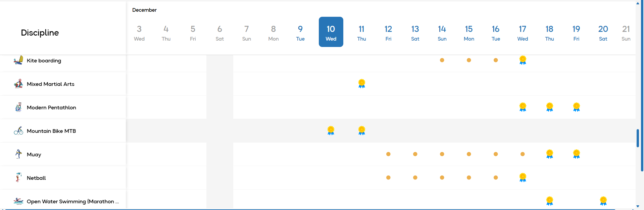Select date 15 Mon in calendar header

coord(469,33)
